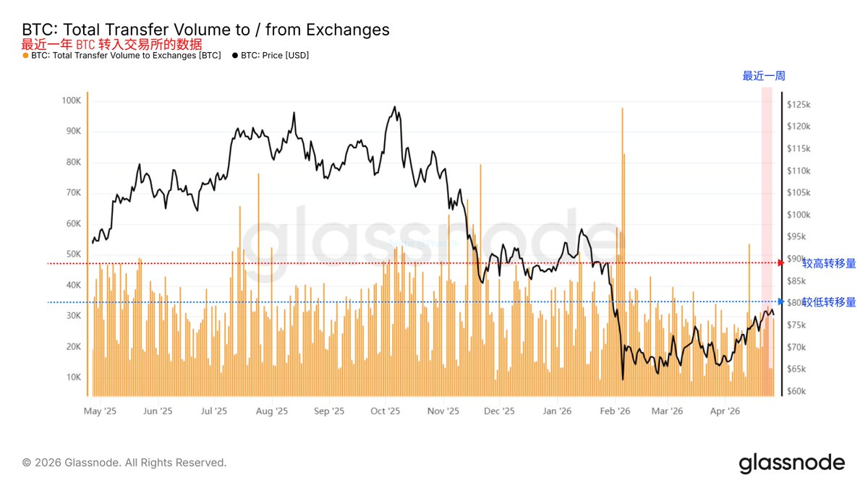Viewport: 868px width, 488px height.
Task: Click the orange Transfer Volume legend dot
Action: coord(26,56)
